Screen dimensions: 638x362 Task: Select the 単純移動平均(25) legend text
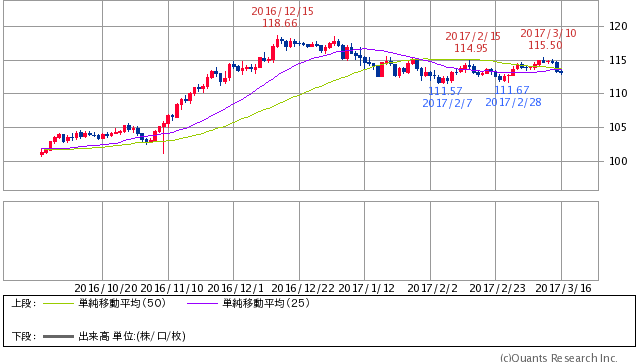click(x=266, y=303)
